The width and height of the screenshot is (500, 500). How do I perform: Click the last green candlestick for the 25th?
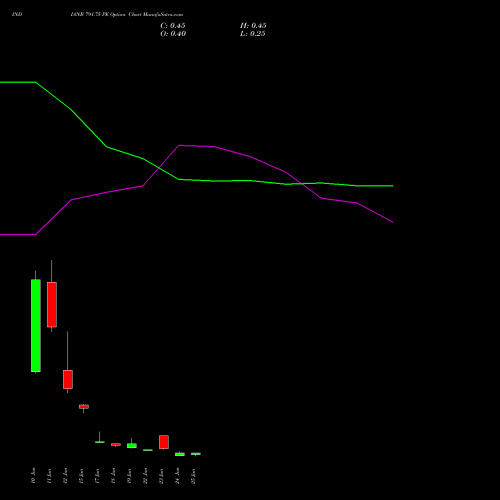coord(196,454)
